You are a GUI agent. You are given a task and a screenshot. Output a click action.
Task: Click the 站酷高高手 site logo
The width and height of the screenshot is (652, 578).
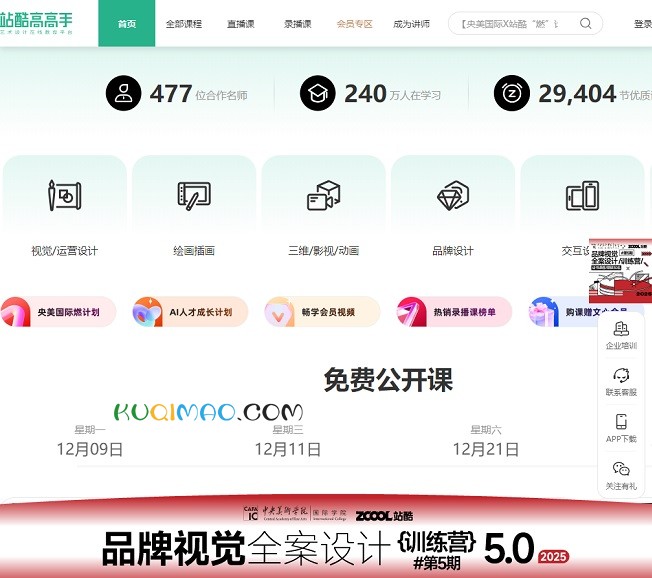point(36,23)
